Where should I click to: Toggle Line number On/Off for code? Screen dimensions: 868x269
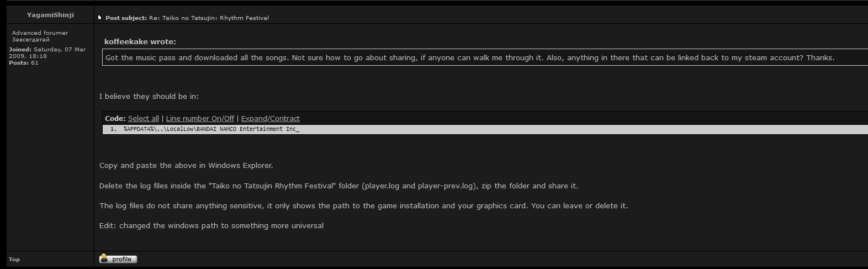[x=200, y=119]
